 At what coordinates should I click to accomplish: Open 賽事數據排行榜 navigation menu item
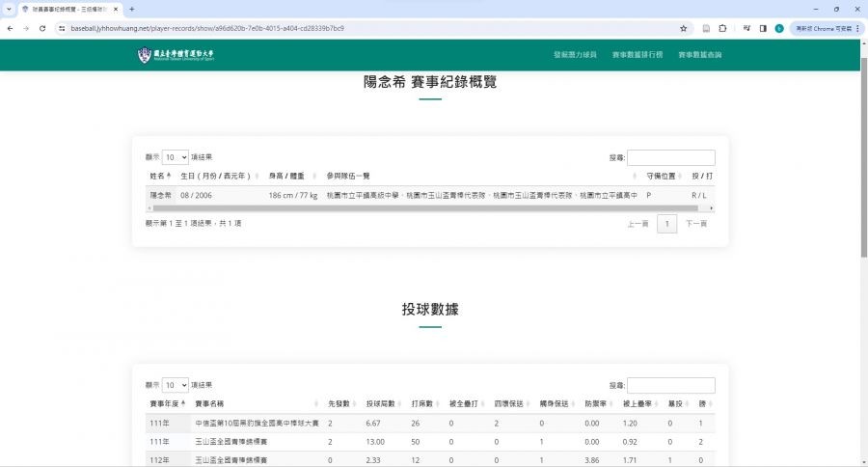coord(637,55)
